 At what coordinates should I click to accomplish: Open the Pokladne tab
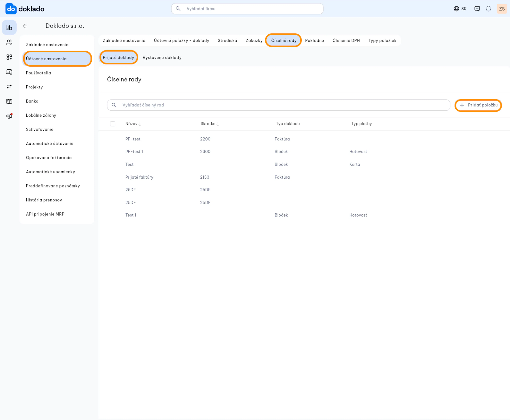(x=314, y=40)
